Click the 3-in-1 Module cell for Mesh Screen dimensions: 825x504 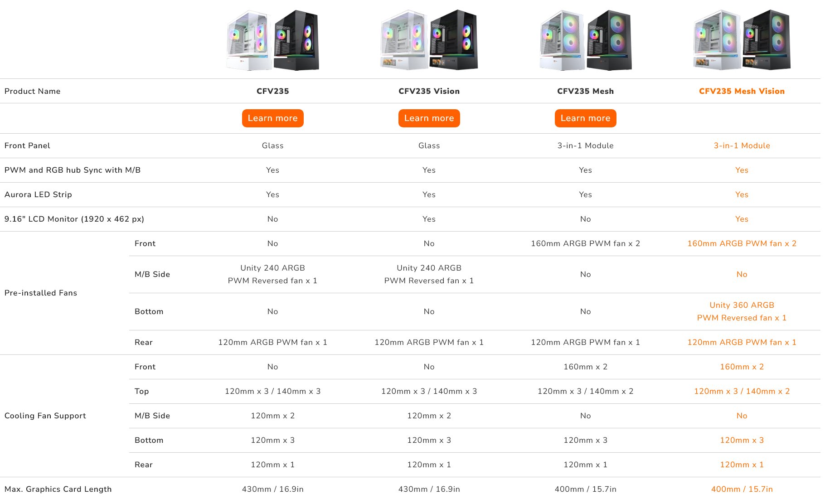pos(585,145)
